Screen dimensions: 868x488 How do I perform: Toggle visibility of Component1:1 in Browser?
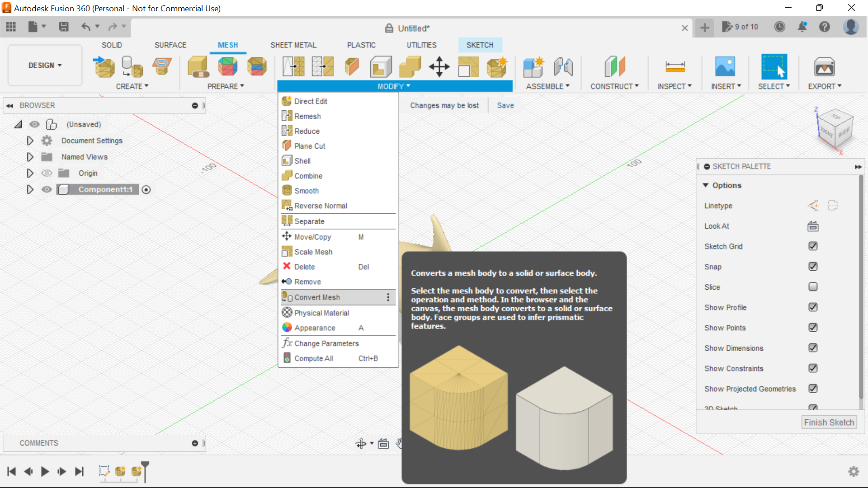pyautogui.click(x=47, y=189)
